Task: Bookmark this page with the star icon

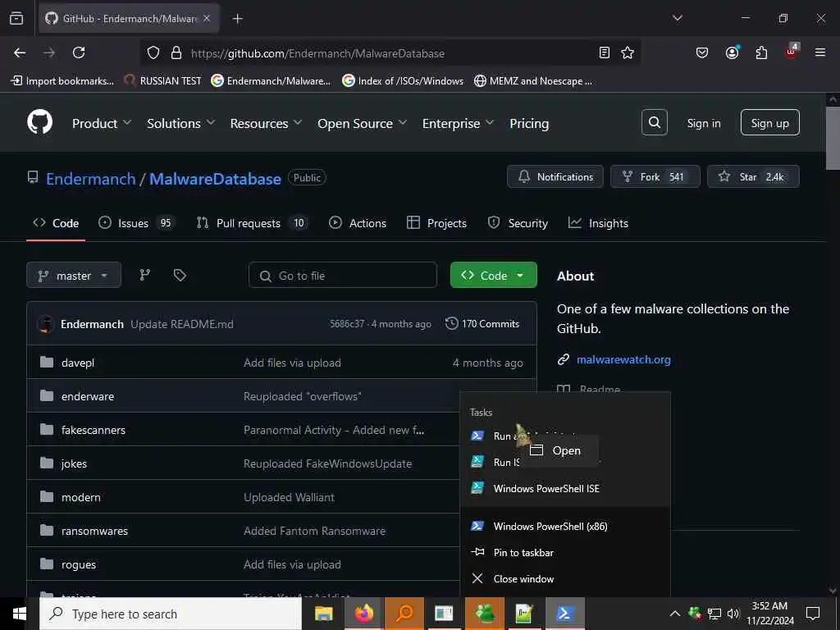Action: (628, 52)
